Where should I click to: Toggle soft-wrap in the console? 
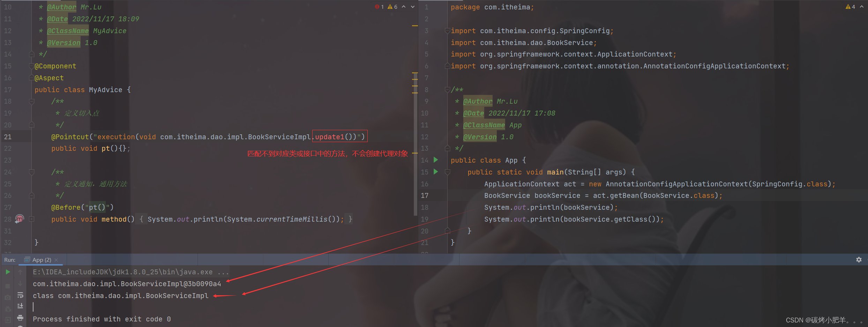click(20, 295)
